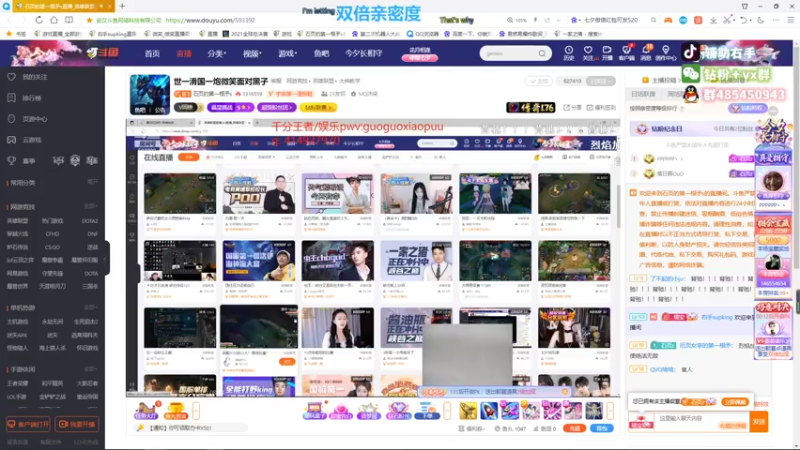Reload the page with the refresh icon

click(39, 20)
